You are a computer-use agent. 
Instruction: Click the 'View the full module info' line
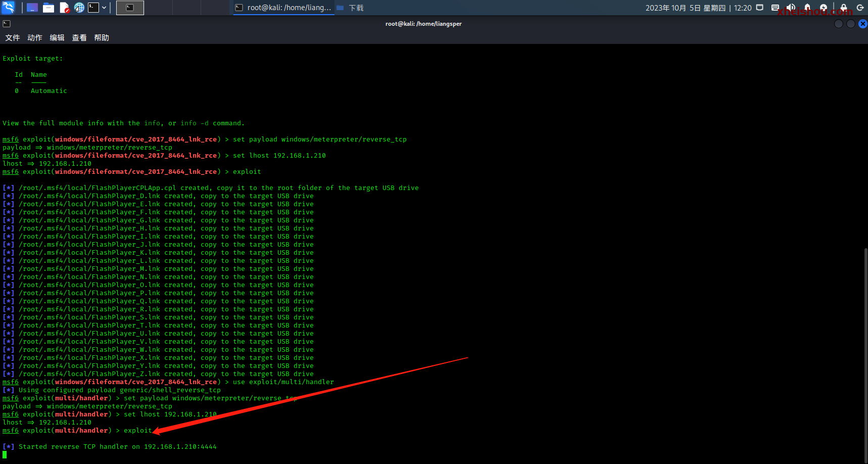[123, 123]
